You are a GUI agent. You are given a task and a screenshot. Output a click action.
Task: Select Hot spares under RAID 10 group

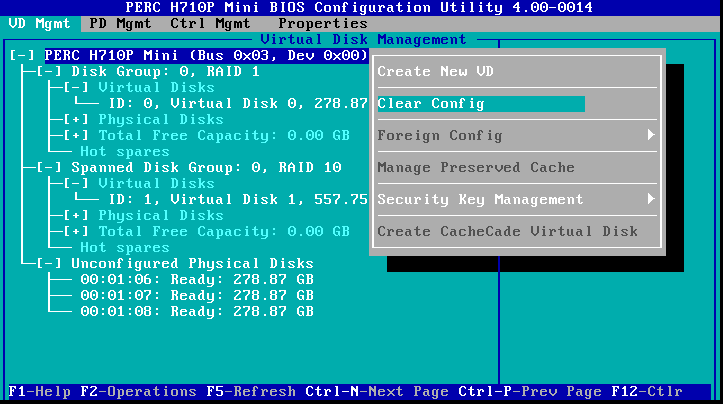click(x=124, y=248)
